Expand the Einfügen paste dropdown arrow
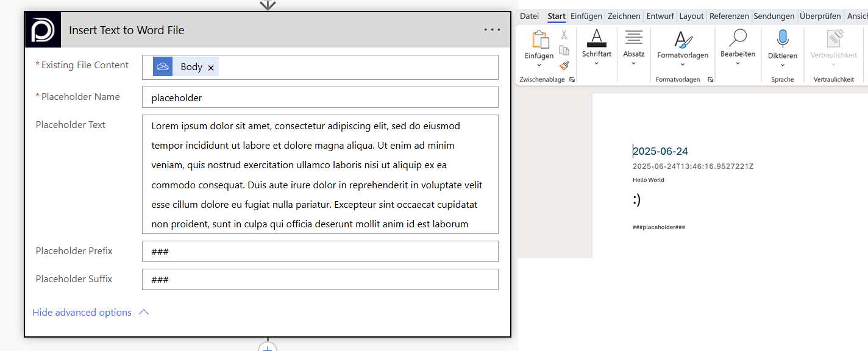Viewport: 868px width, 351px height. click(539, 65)
